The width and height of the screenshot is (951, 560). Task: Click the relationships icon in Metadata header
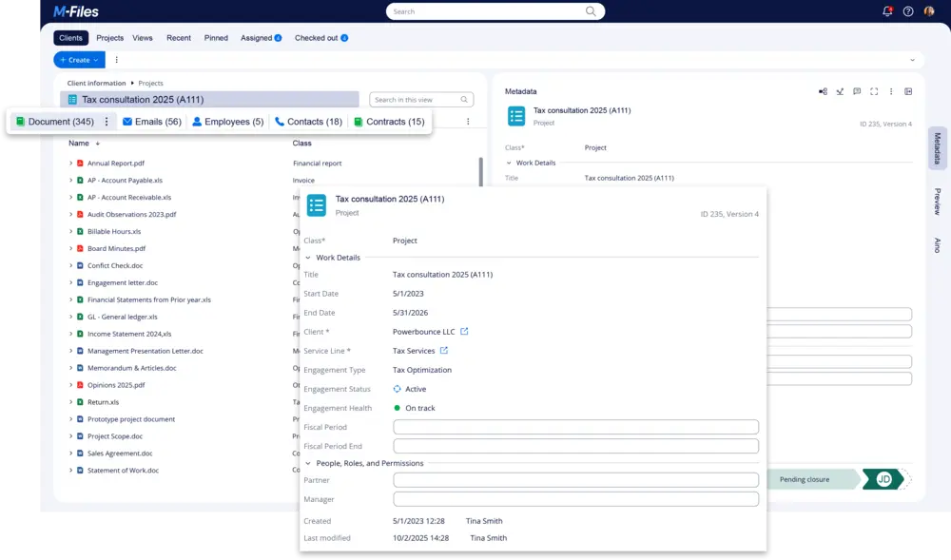tap(823, 91)
